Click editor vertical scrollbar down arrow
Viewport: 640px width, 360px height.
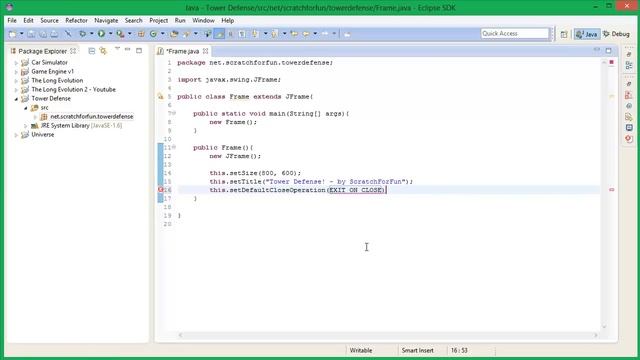click(x=604, y=327)
